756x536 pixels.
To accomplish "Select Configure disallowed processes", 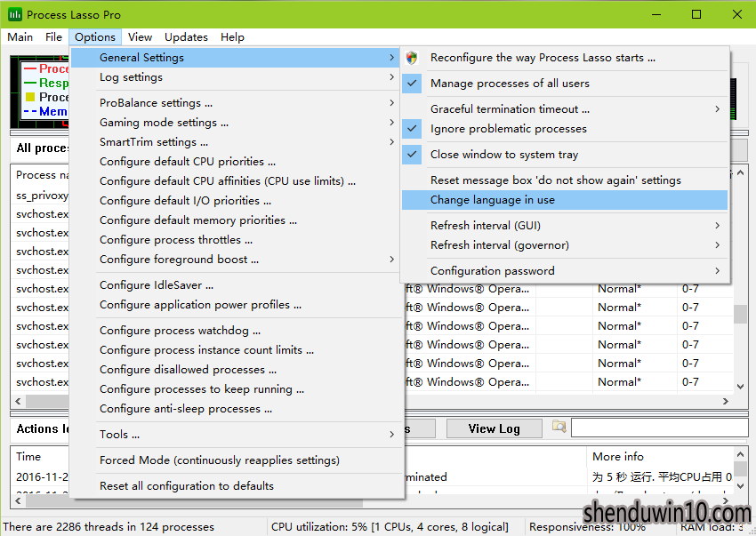I will 236,370.
